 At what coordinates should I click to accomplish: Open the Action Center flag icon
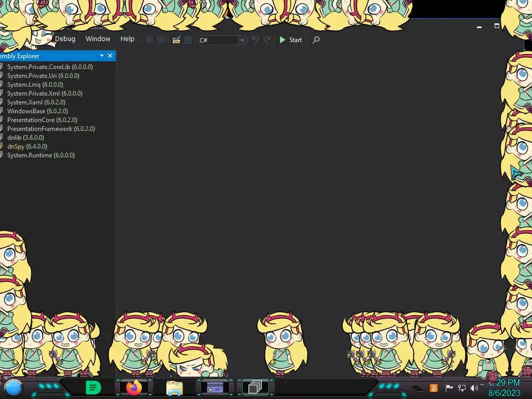tap(449, 388)
